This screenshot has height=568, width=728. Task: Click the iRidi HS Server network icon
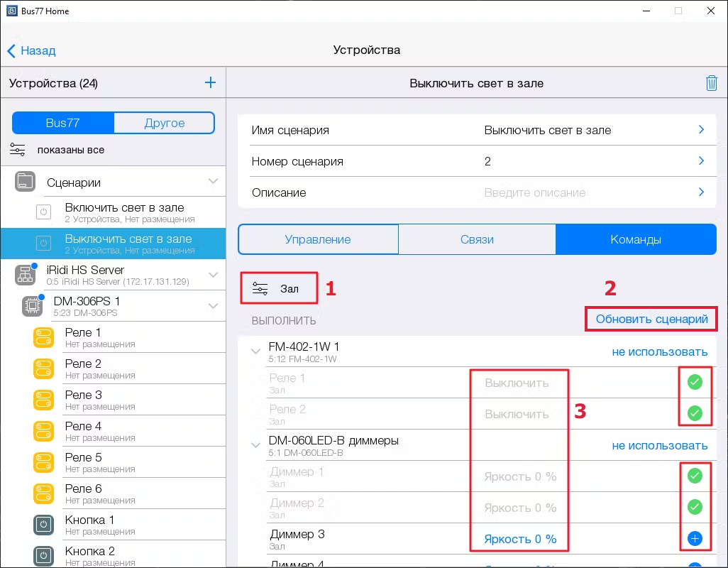click(x=25, y=275)
